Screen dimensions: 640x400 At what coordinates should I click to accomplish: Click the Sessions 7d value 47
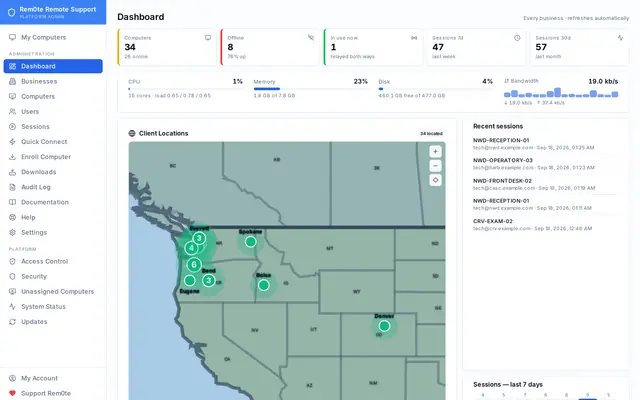pos(438,47)
